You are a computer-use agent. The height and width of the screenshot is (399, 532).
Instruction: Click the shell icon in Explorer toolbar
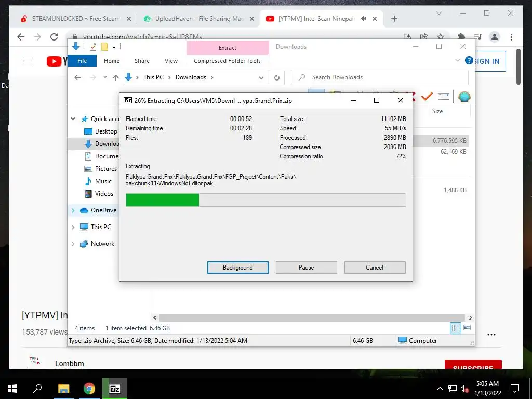(464, 97)
